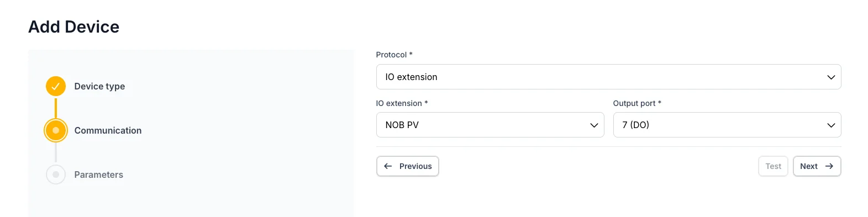
Task: Click the right arrow icon in Next
Action: point(829,166)
